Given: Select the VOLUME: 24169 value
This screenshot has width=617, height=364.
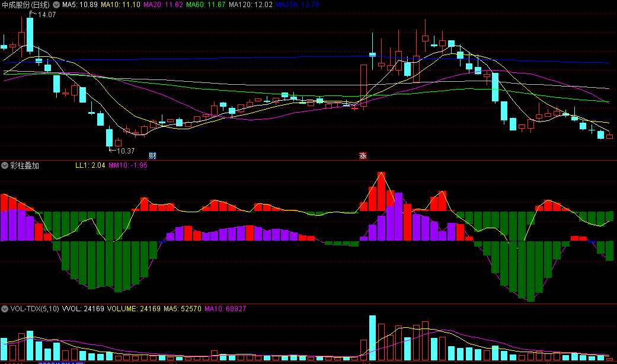Looking at the screenshot, I should coord(134,309).
